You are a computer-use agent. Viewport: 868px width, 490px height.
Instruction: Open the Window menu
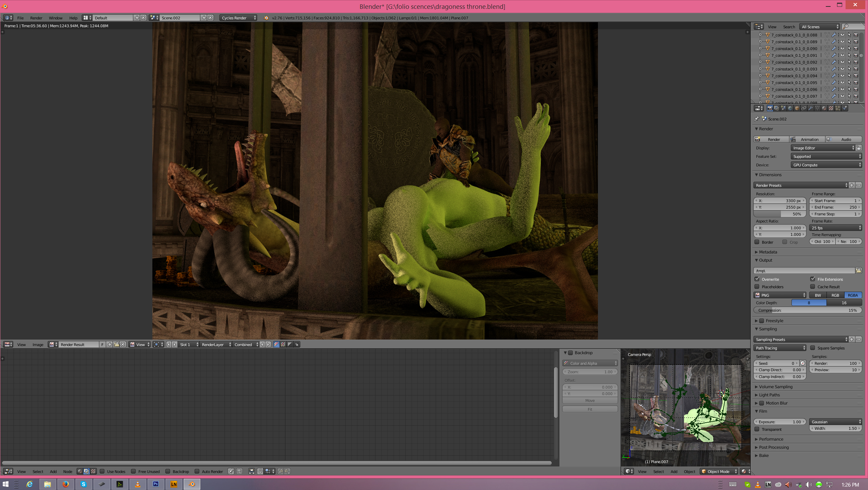pos(55,18)
